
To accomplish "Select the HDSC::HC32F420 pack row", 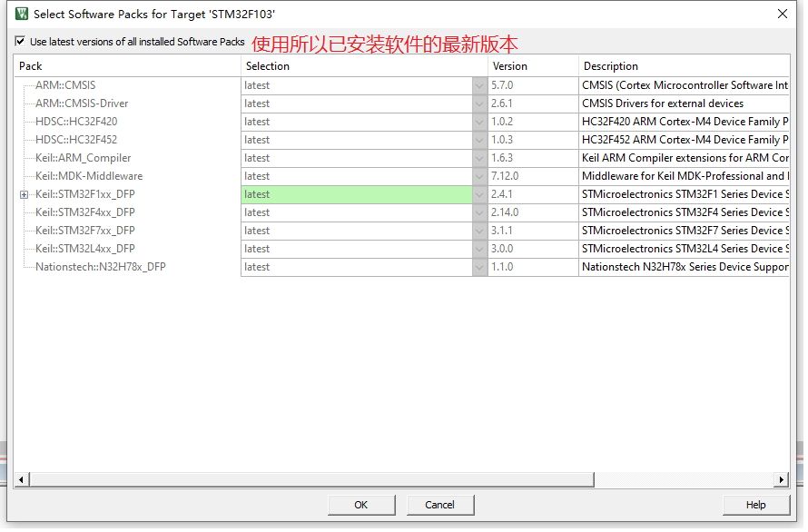I will [x=76, y=123].
